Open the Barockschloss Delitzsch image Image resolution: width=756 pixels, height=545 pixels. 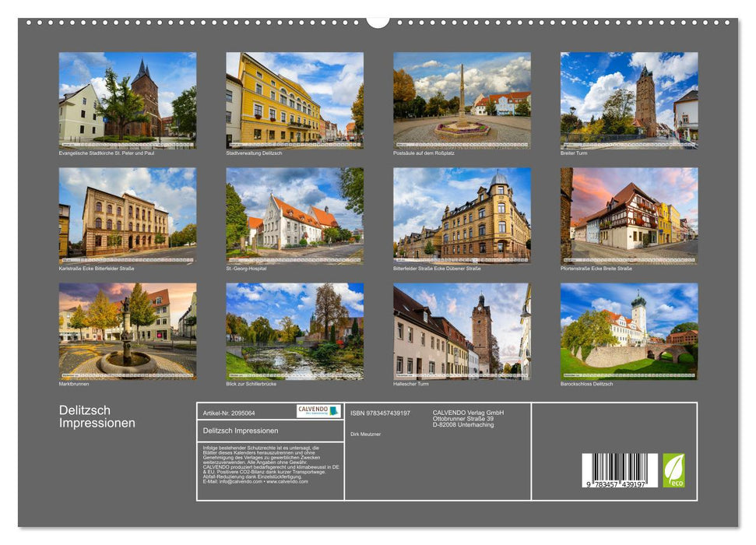(631, 331)
